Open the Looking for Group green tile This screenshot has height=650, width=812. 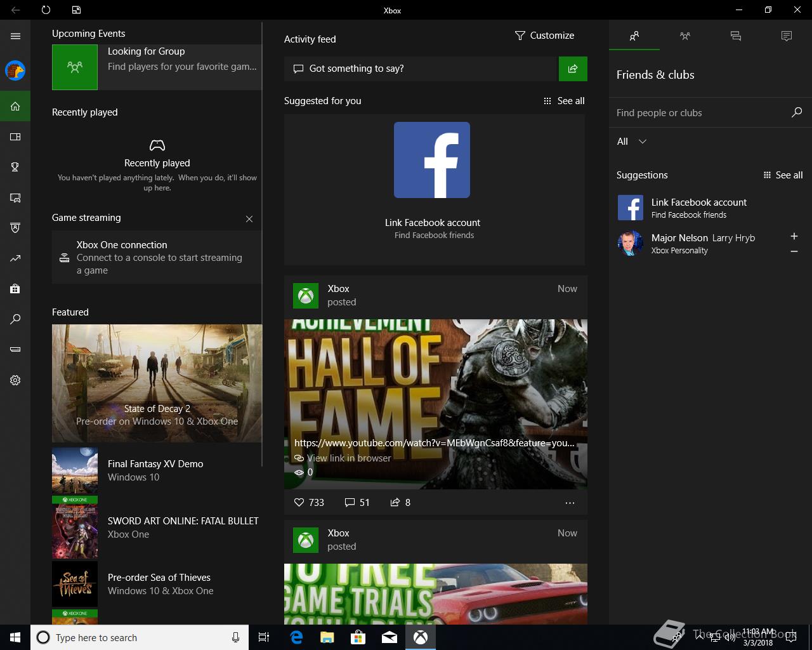pos(75,67)
